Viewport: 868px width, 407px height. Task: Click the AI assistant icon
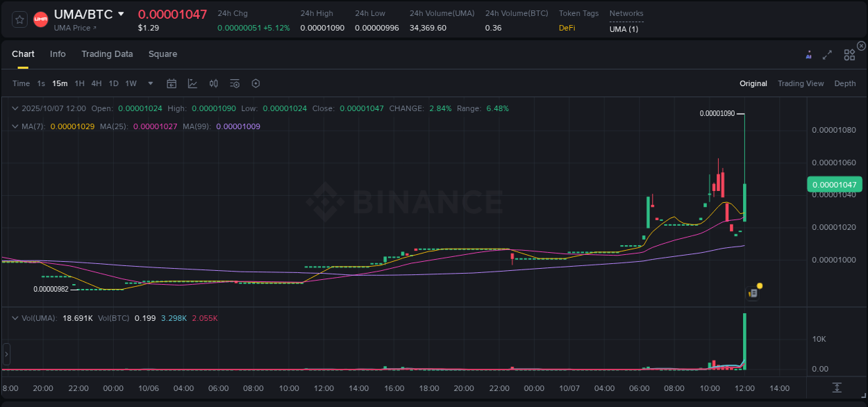(x=808, y=54)
